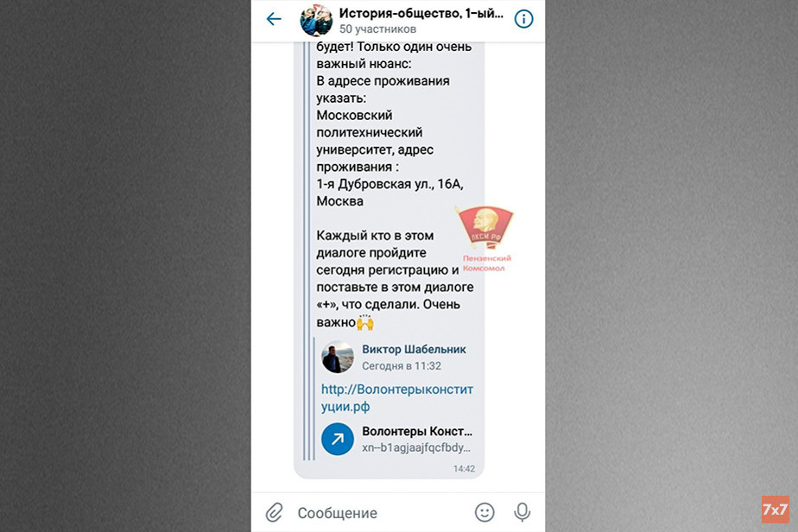The height and width of the screenshot is (532, 798).
Task: Open the Волонтерыконституции.рф link
Action: tap(397, 398)
